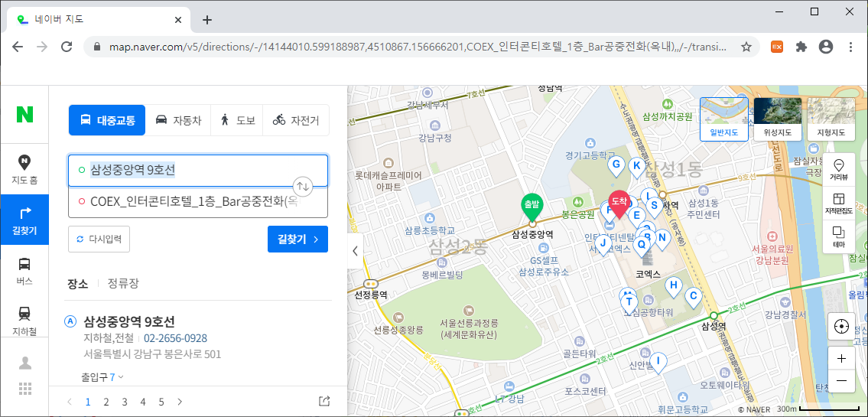Click the blue 길찾기 search route button
Image resolution: width=868 pixels, height=417 pixels.
point(297,239)
